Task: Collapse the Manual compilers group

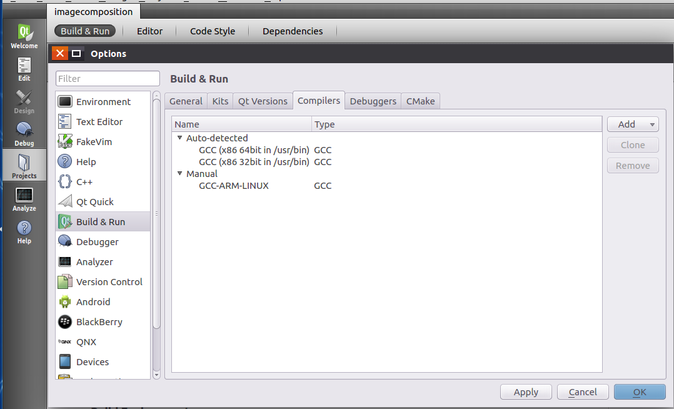Action: coord(180,174)
